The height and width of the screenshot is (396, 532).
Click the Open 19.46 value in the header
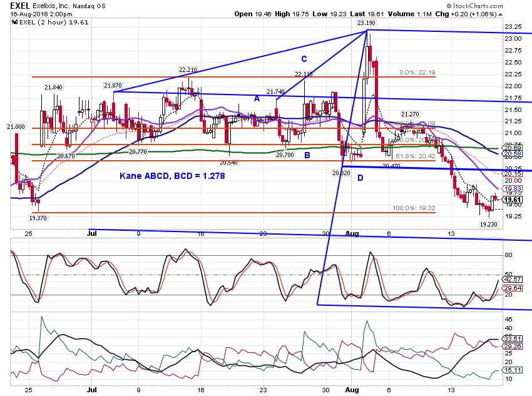point(253,14)
